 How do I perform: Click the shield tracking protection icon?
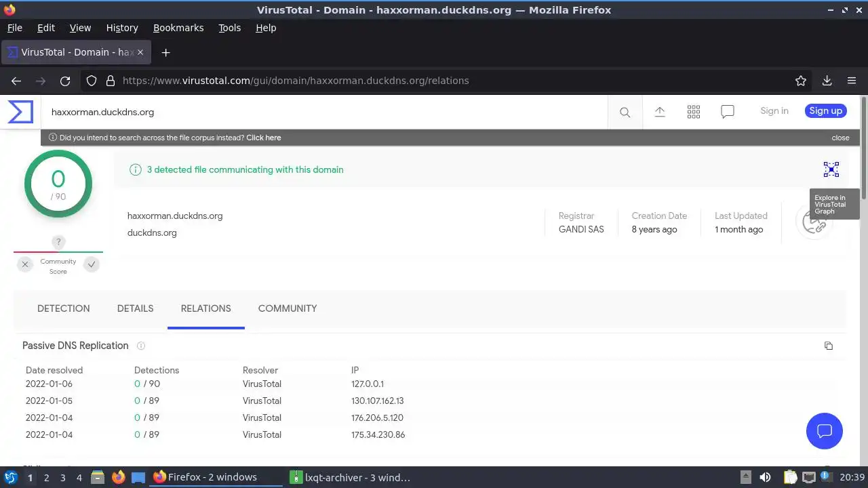tap(92, 81)
